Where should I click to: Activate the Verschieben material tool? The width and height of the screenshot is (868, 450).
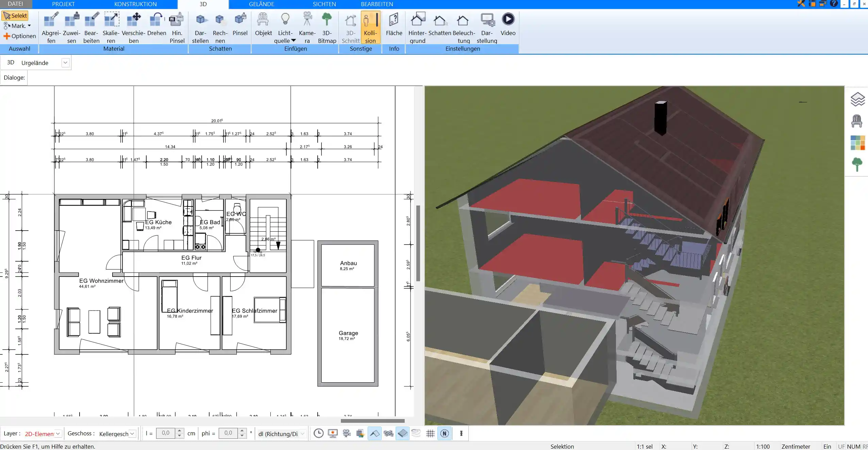pos(134,28)
